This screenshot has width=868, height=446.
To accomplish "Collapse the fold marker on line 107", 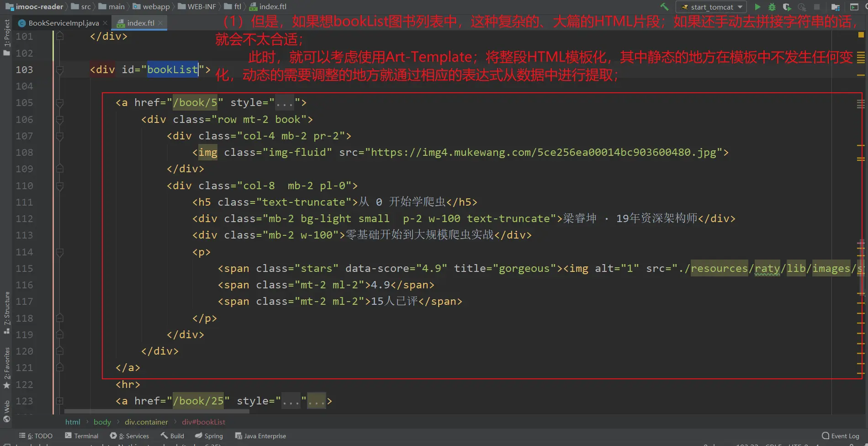I will click(59, 136).
